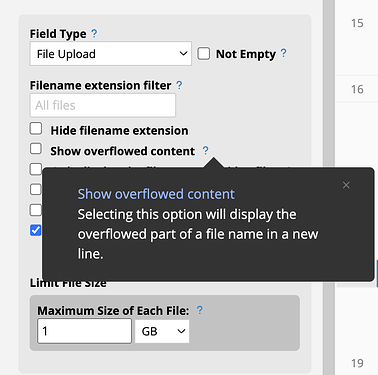Click the All files extension filter input

pos(103,105)
